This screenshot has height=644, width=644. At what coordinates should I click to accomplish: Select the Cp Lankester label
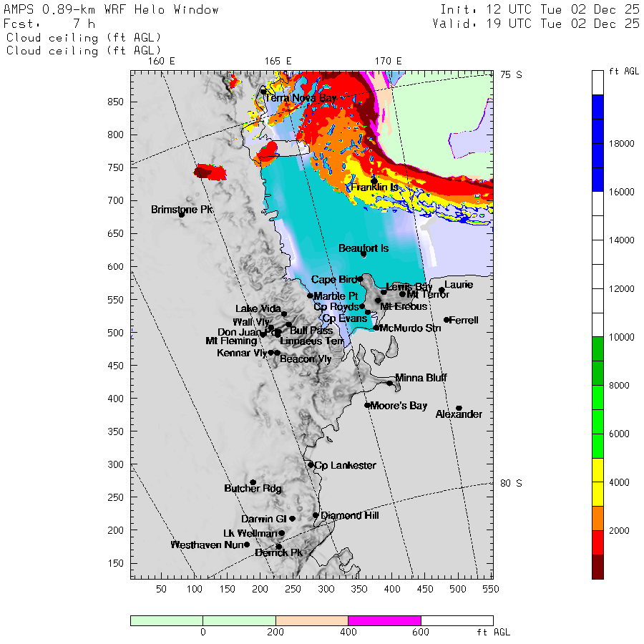(x=345, y=465)
